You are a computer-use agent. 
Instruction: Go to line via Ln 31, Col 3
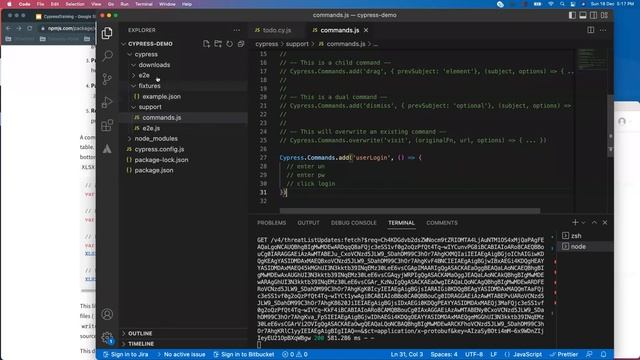[x=406, y=354]
